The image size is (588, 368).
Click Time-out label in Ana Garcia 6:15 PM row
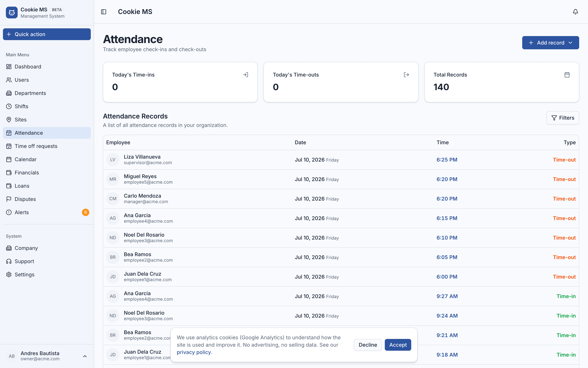[x=564, y=218]
